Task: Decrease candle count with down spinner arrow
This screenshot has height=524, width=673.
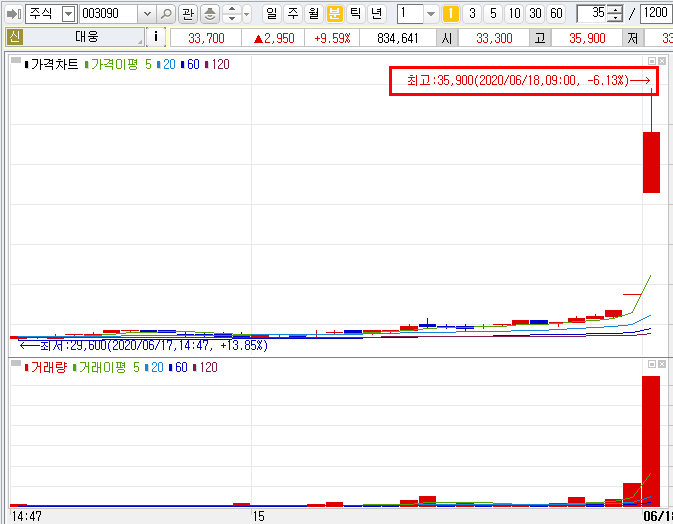Action: click(x=615, y=18)
